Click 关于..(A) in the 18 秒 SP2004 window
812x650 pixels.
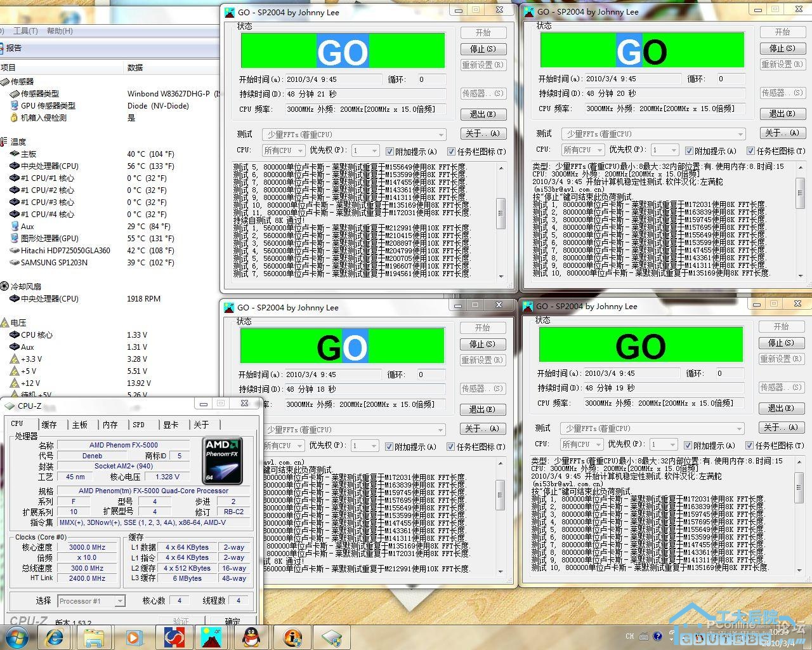click(x=483, y=428)
